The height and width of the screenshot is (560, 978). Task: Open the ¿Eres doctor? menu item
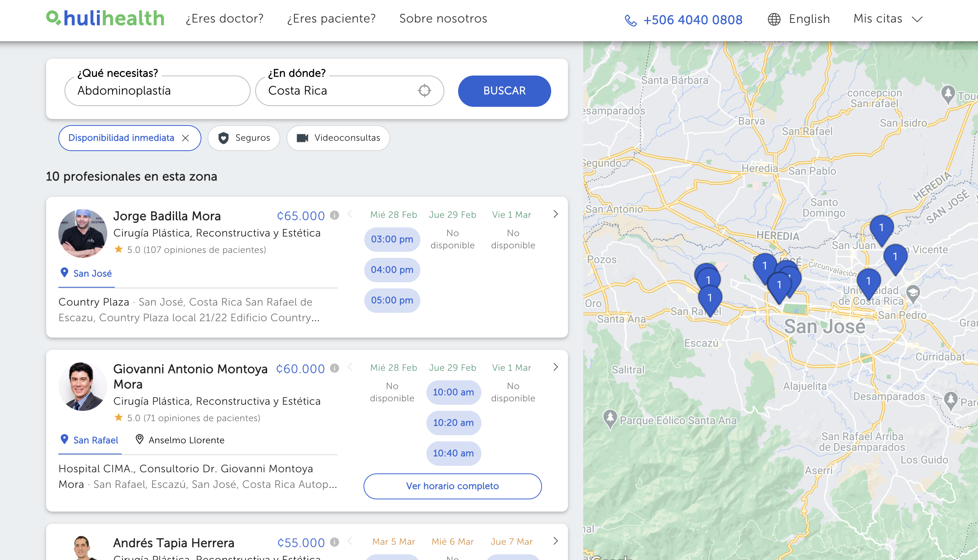(225, 18)
